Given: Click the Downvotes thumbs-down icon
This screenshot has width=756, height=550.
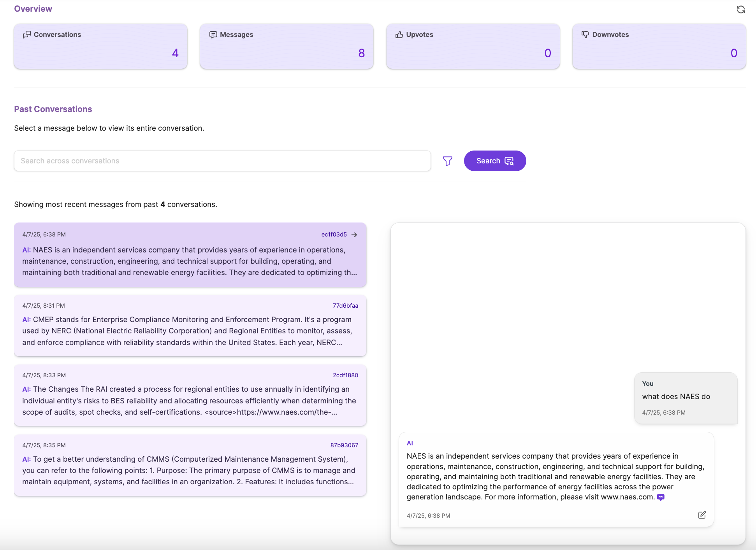Looking at the screenshot, I should click(585, 35).
